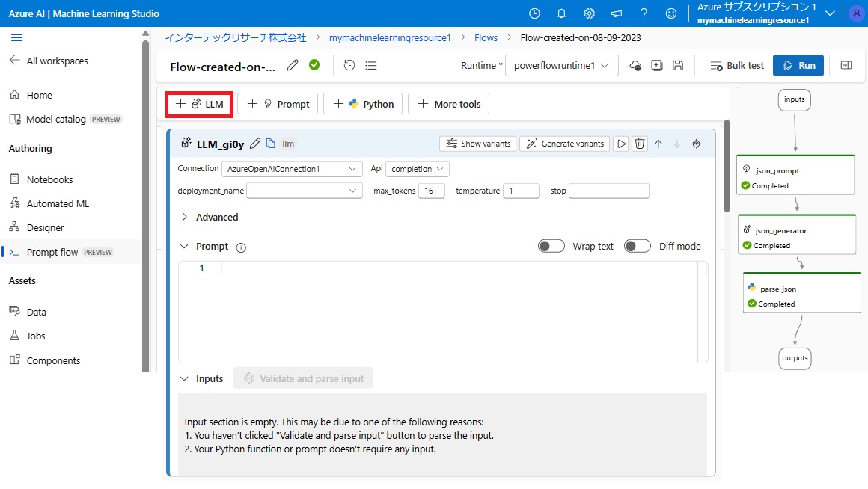Click the temperature input field
The height and width of the screenshot is (489, 868).
coord(521,191)
